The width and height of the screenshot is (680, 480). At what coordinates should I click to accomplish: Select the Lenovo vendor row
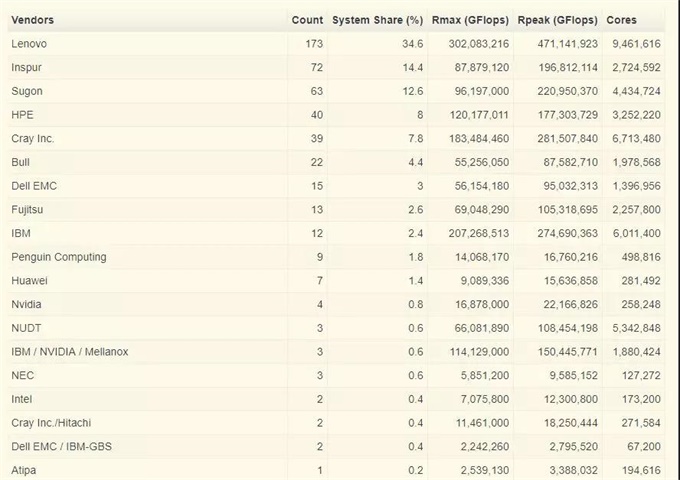pyautogui.click(x=29, y=44)
